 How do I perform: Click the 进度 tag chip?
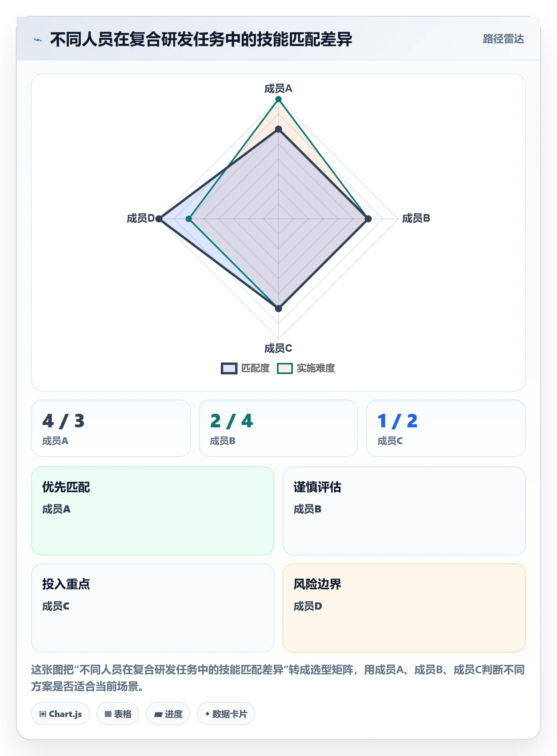168,714
